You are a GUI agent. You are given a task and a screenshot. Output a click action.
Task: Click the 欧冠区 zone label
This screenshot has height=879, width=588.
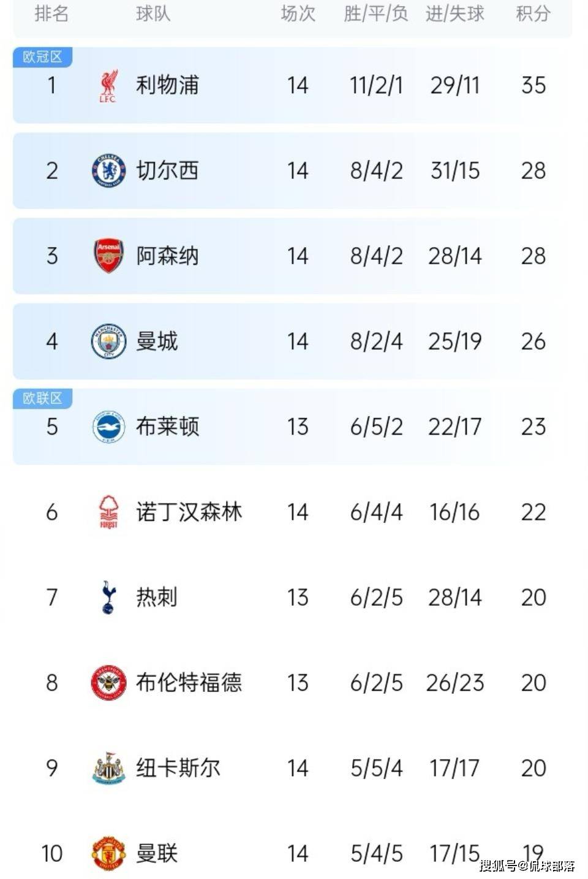[x=42, y=57]
